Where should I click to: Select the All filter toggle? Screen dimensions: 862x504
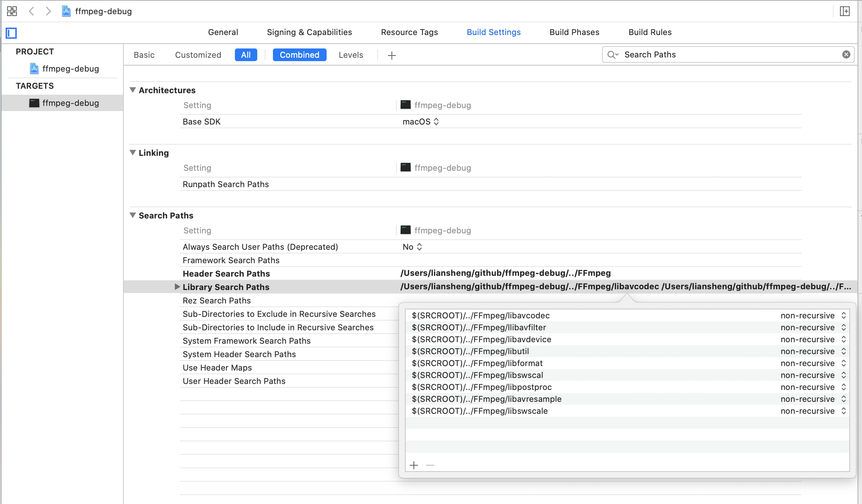tap(246, 55)
